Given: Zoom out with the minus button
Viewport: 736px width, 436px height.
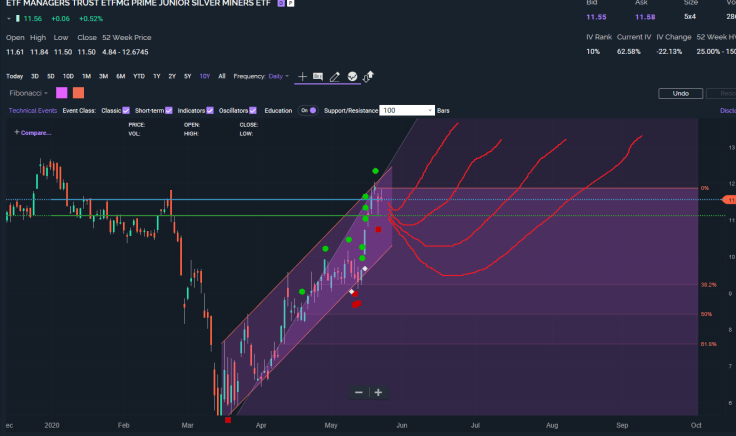Looking at the screenshot, I should [x=359, y=393].
